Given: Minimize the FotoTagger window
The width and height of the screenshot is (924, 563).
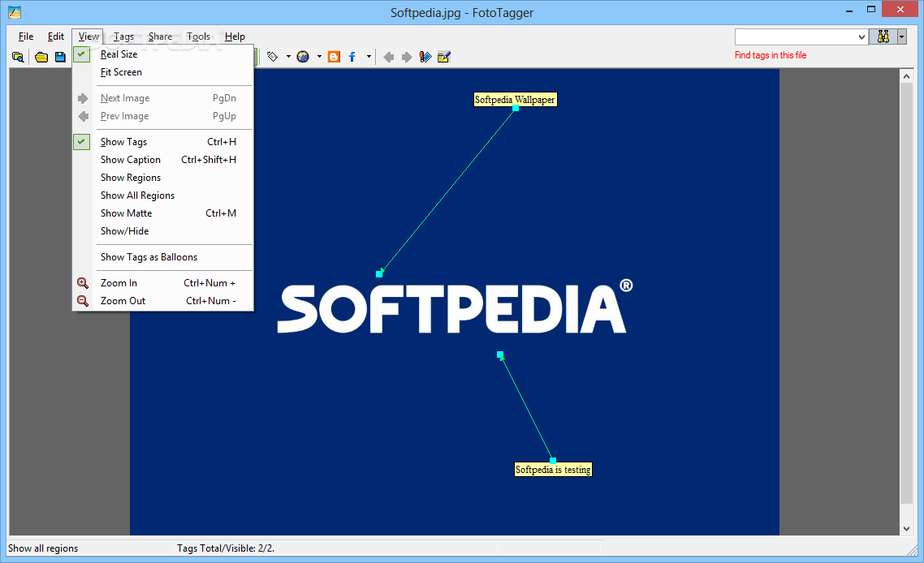Looking at the screenshot, I should tap(849, 10).
